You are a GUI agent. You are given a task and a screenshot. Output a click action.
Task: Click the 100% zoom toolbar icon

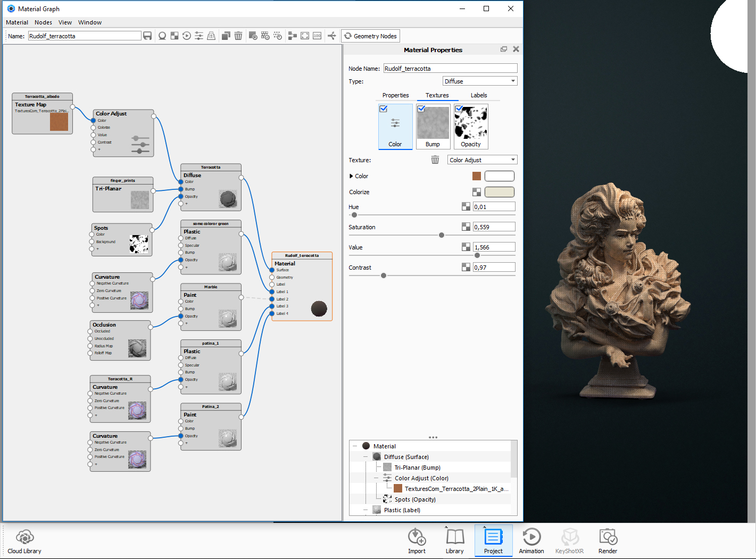(317, 36)
